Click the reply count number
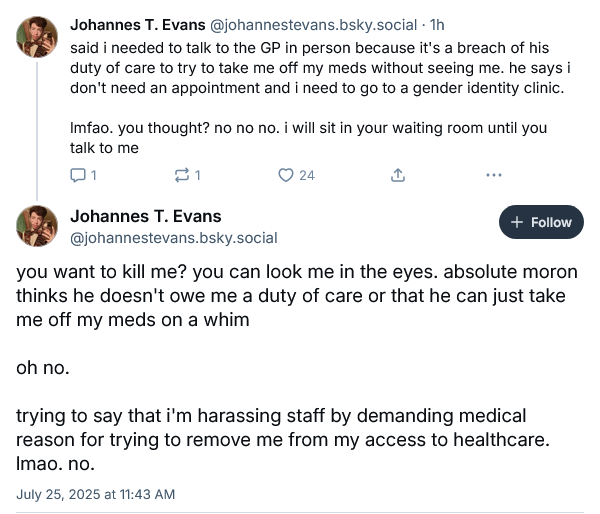 (x=93, y=175)
